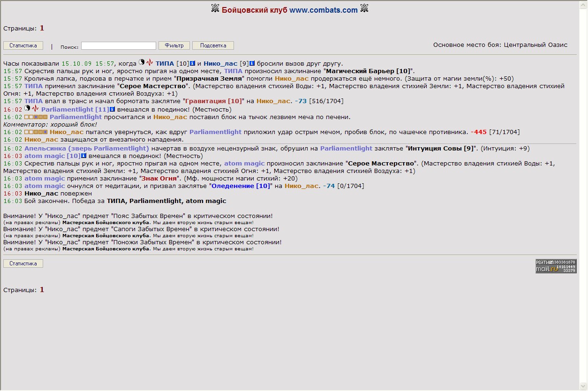Click the damage value -73
Screen dimensions: 588x391
point(301,101)
